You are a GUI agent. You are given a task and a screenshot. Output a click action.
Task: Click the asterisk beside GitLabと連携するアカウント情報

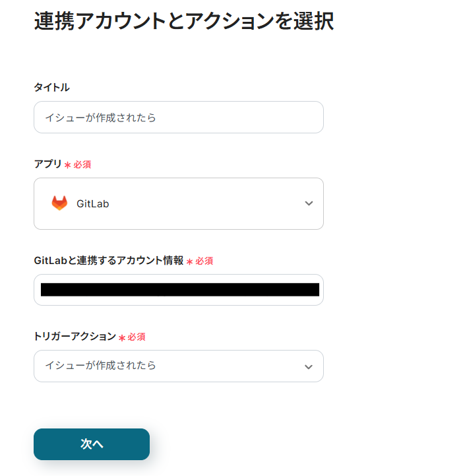[x=189, y=261]
